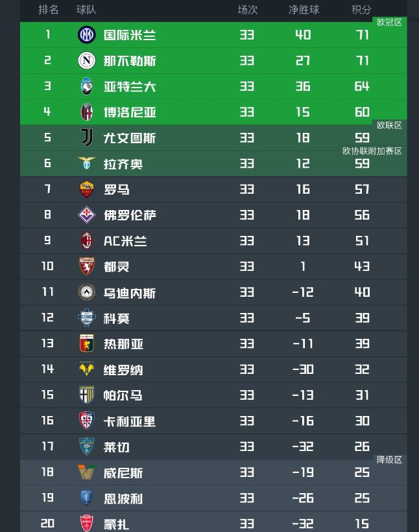This screenshot has height=532, width=419.
Task: Click the Juventus (尤文图斯) club crest
Action: 86,138
